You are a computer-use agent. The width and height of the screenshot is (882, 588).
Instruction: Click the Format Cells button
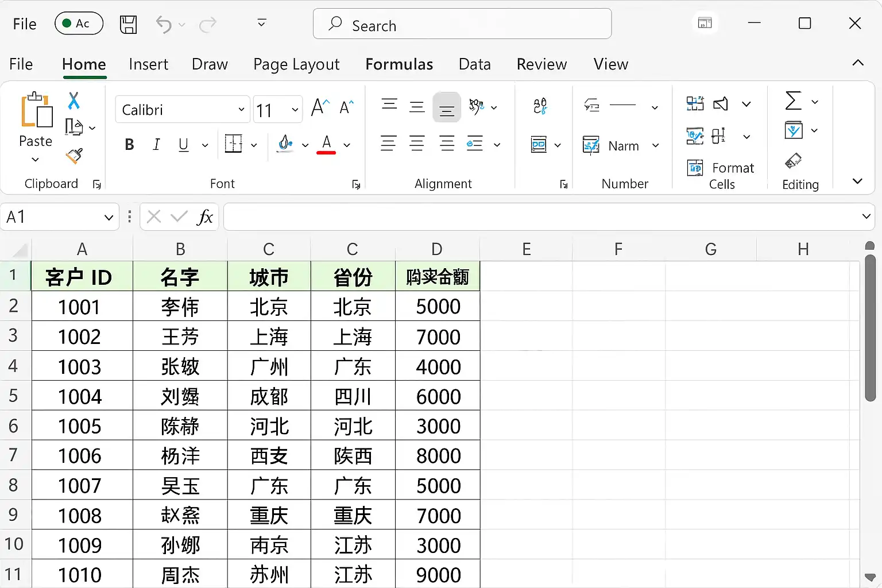click(x=721, y=175)
